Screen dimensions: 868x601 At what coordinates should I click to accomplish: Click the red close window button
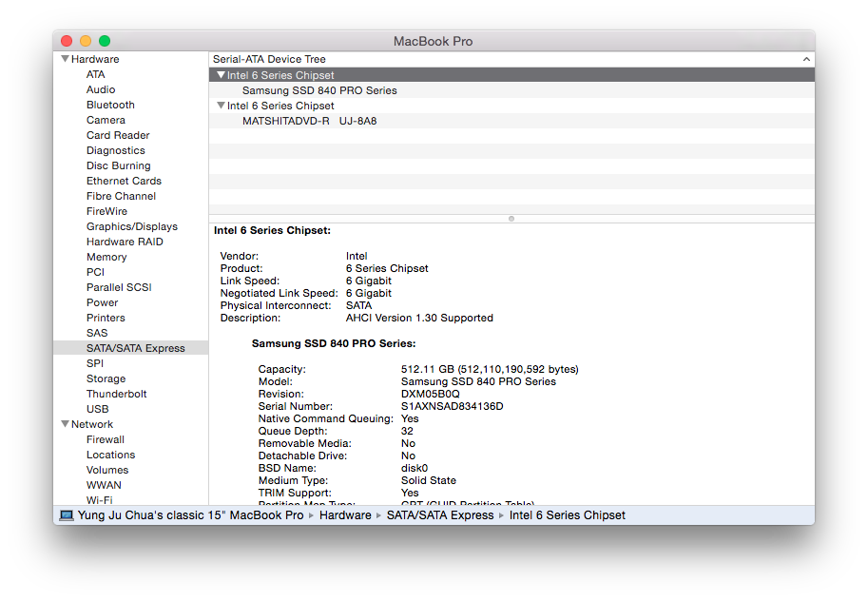67,41
